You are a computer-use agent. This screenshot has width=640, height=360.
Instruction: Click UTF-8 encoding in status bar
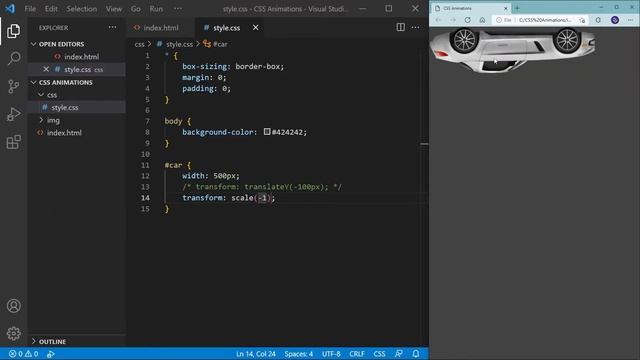331,354
